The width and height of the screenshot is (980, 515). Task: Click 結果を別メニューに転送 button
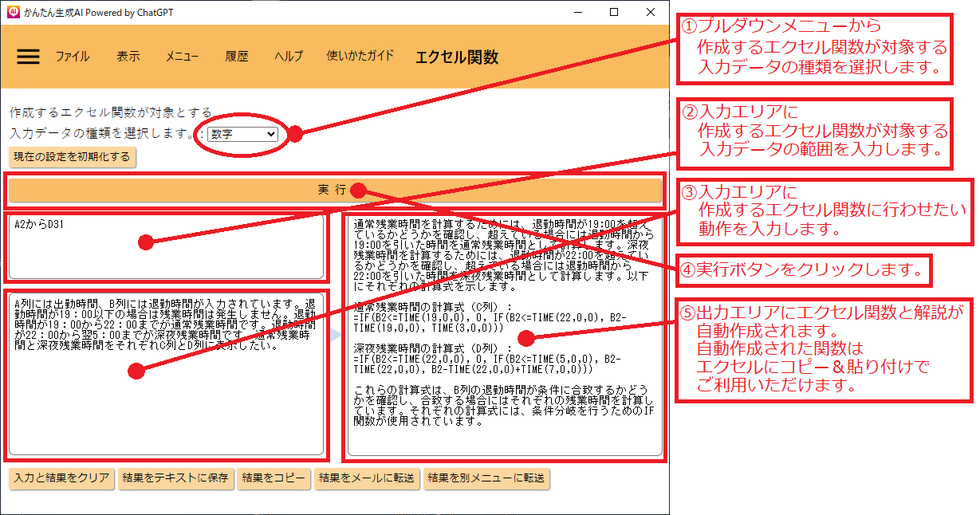click(x=486, y=479)
